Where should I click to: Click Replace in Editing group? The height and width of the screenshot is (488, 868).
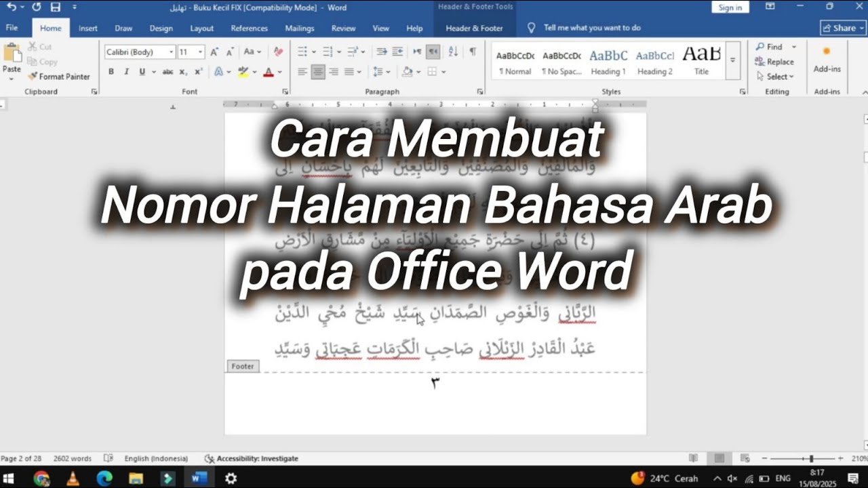point(774,62)
